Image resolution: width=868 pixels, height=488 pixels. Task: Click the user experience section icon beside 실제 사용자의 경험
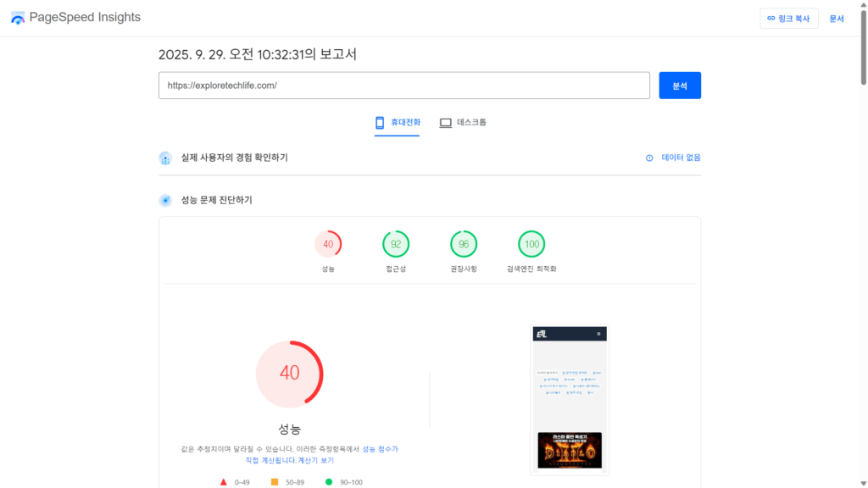click(x=165, y=158)
